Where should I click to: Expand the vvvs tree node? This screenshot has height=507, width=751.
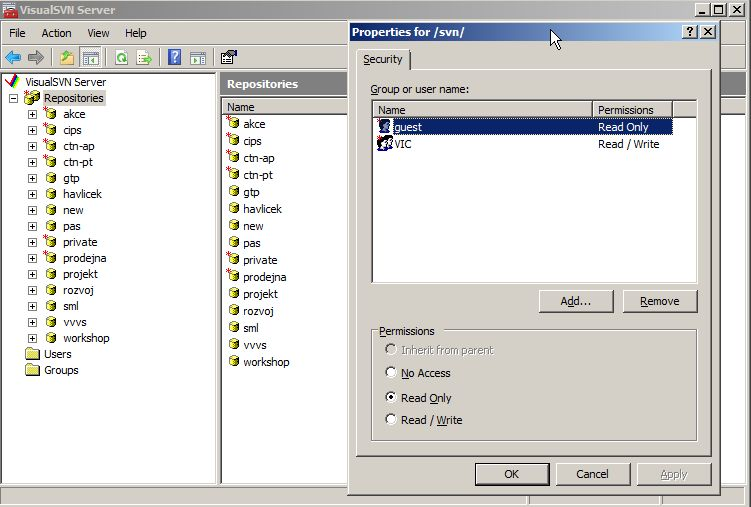tap(32, 322)
